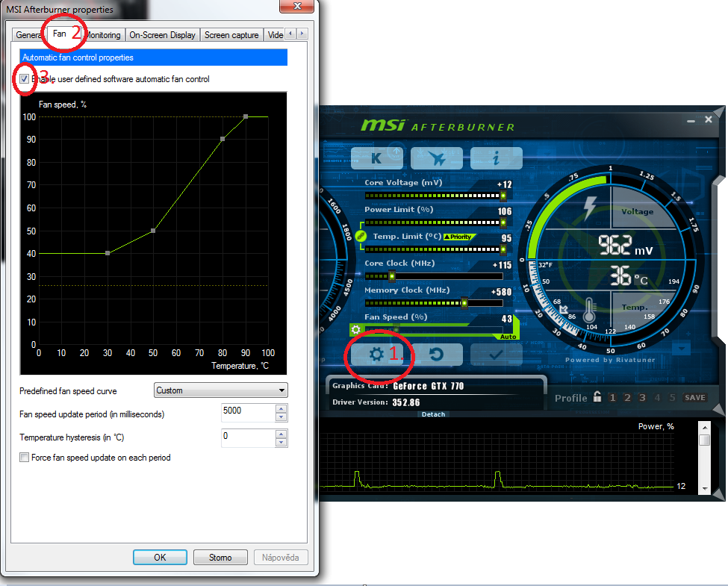Click the Power Limit slider handle

pyautogui.click(x=503, y=222)
